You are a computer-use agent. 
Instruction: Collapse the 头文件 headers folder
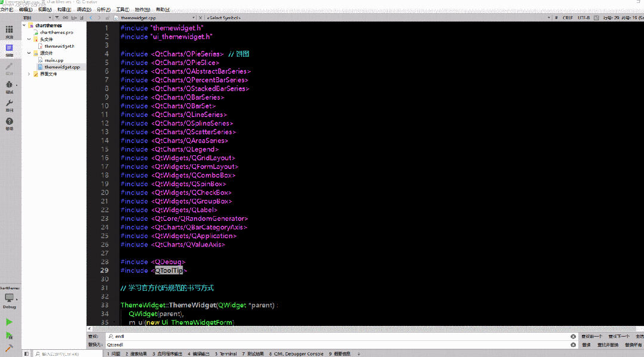(29, 39)
